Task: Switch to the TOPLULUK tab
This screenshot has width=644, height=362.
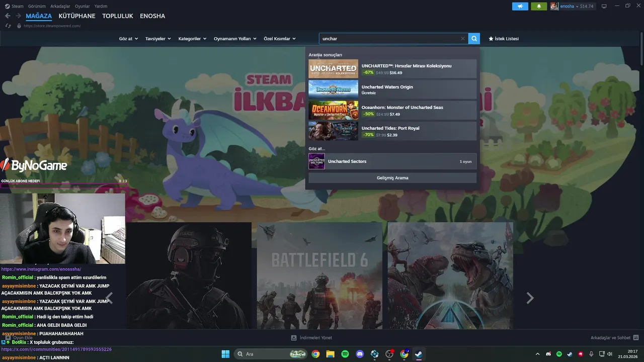Action: coord(118,16)
